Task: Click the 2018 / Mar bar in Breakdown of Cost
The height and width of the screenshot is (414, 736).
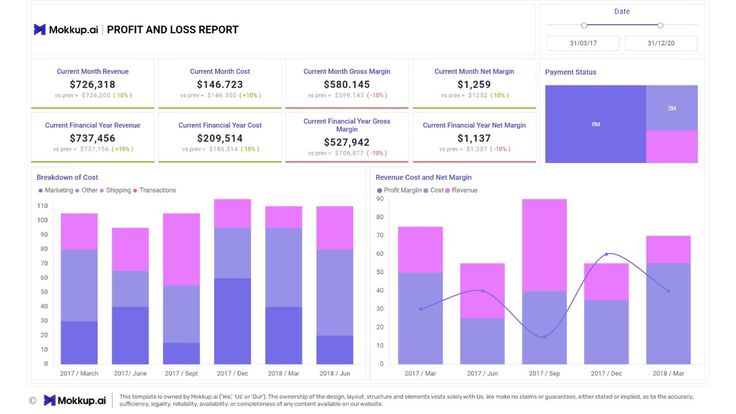Action: [x=284, y=285]
